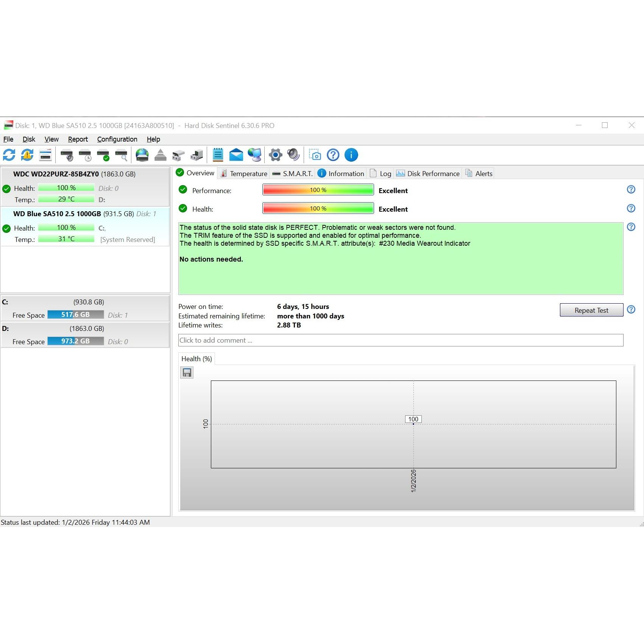This screenshot has height=644, width=644.
Task: Save the health graph using floppy icon
Action: click(x=187, y=373)
